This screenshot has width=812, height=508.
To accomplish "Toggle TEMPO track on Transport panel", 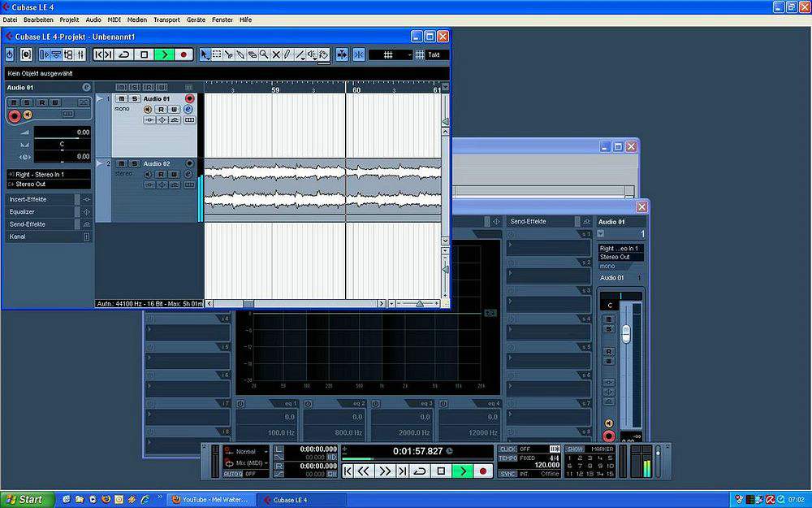I will click(508, 458).
